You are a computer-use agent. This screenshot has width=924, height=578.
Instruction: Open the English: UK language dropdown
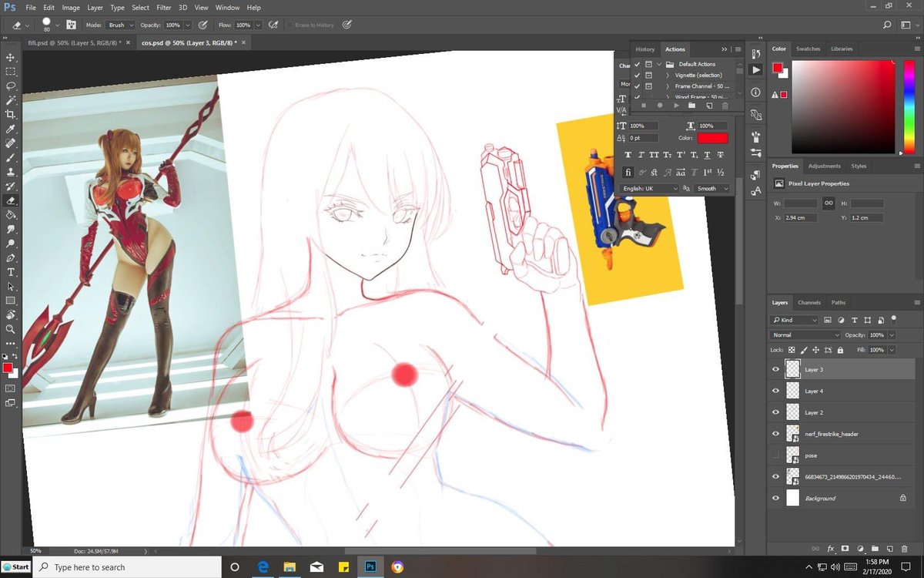coord(650,188)
